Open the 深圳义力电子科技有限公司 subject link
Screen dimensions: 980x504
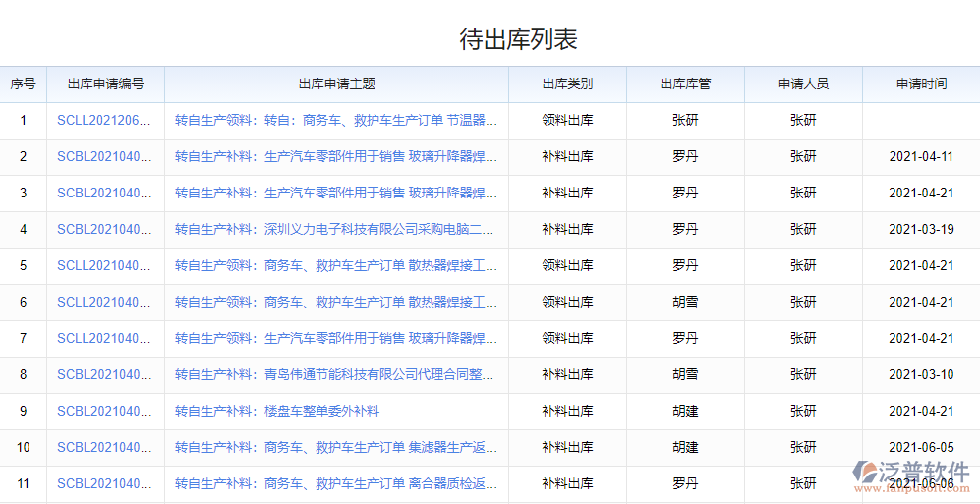pyautogui.click(x=336, y=230)
